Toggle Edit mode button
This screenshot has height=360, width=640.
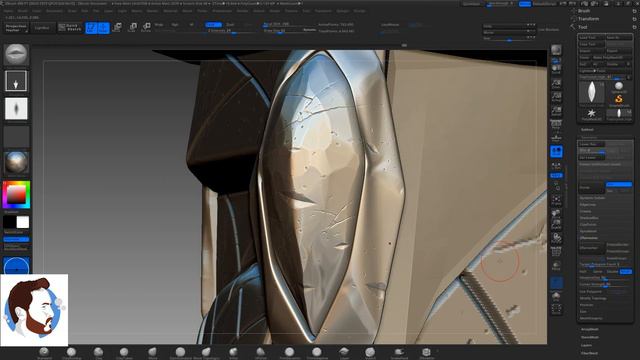click(x=91, y=28)
